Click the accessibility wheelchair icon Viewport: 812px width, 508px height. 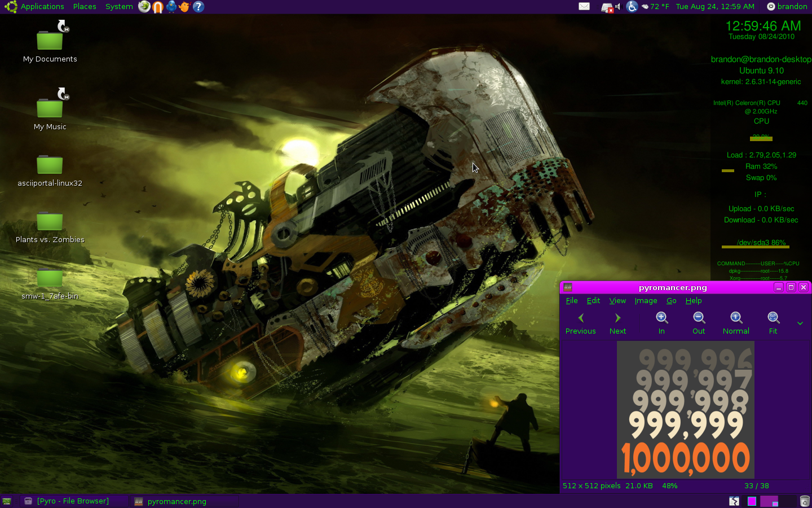632,7
